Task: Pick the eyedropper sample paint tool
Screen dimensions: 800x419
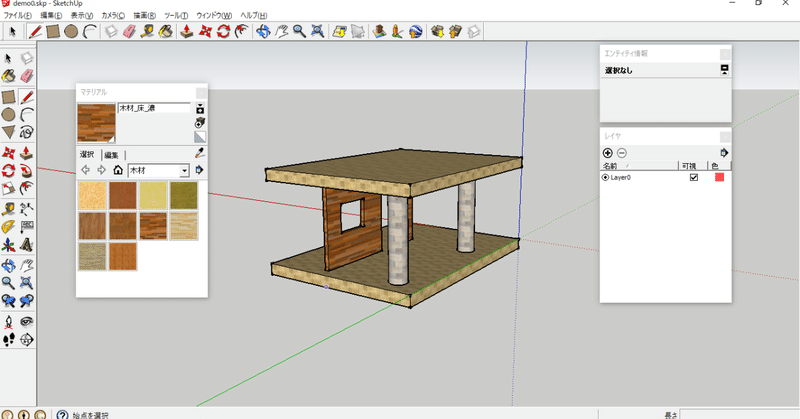Action: point(199,153)
